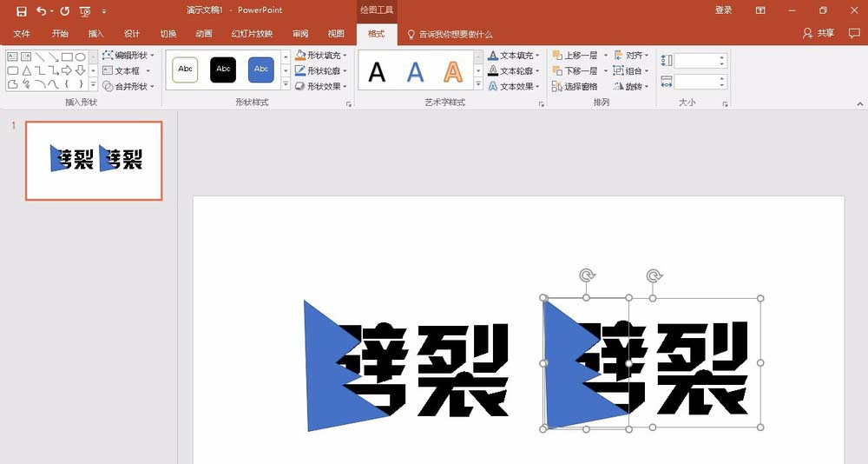The width and height of the screenshot is (868, 464).
Task: Open the Selection Pane (选择窗格)
Action: tap(575, 86)
